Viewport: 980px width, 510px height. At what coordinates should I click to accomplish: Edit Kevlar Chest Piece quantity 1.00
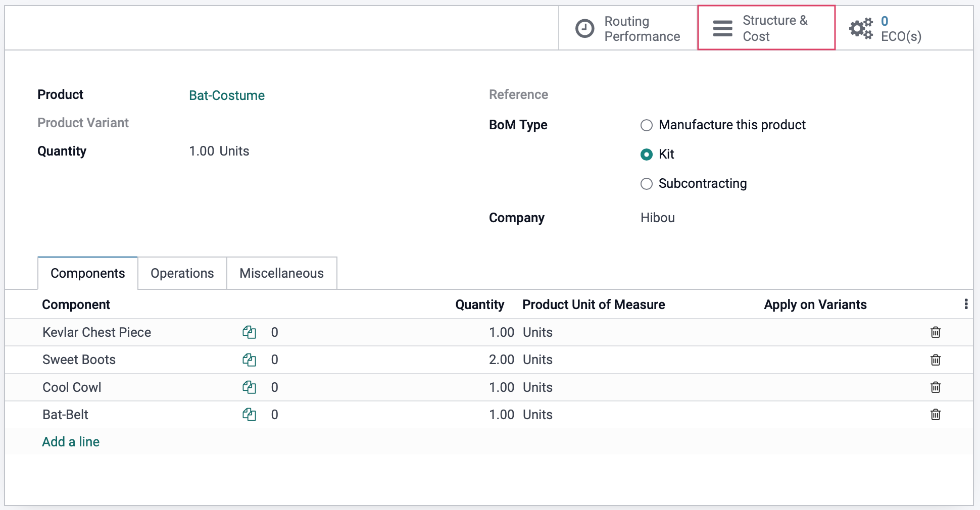click(x=501, y=332)
